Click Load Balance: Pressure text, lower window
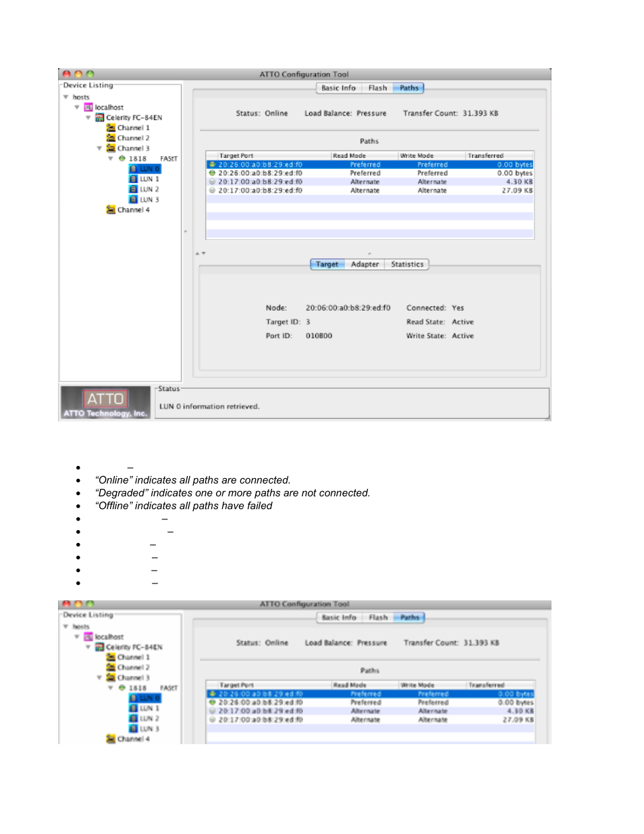Viewport: 644px width, 834px height. coord(346,643)
